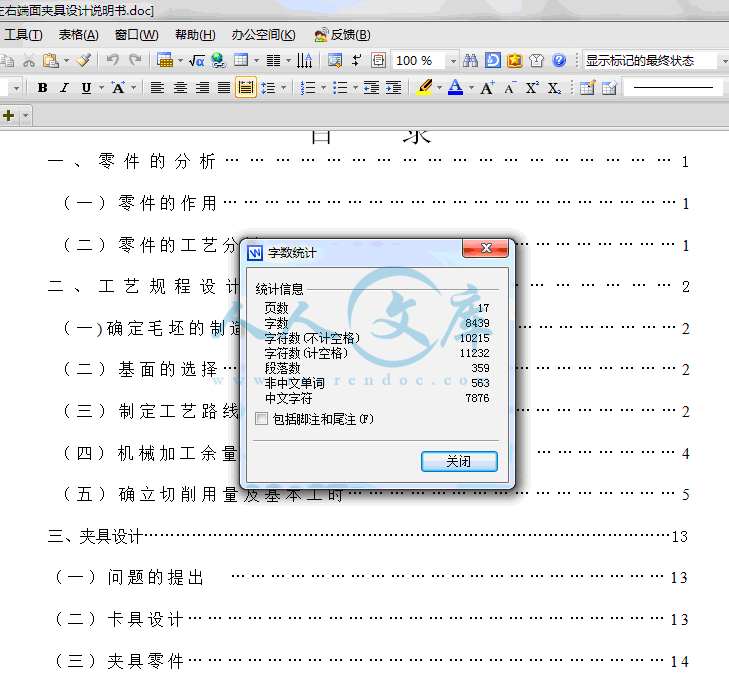
Task: Click the T-shirt skin icon
Action: pyautogui.click(x=536, y=60)
